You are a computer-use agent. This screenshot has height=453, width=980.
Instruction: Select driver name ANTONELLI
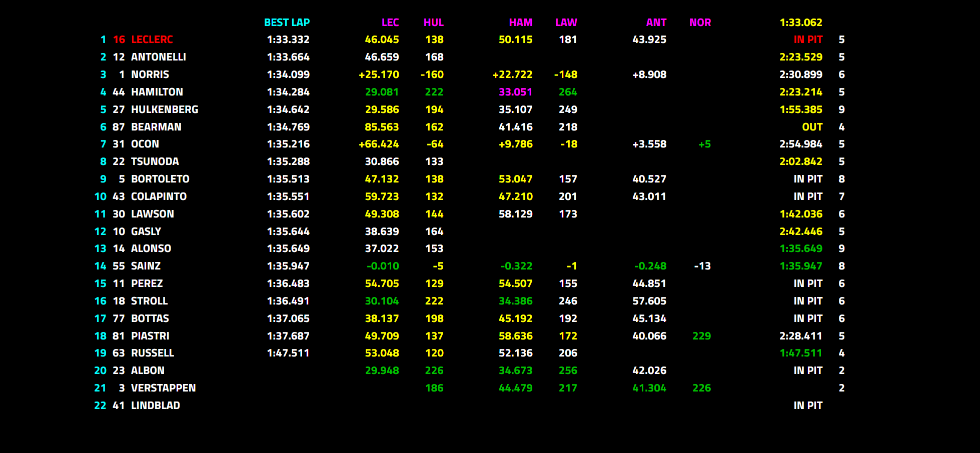click(159, 57)
